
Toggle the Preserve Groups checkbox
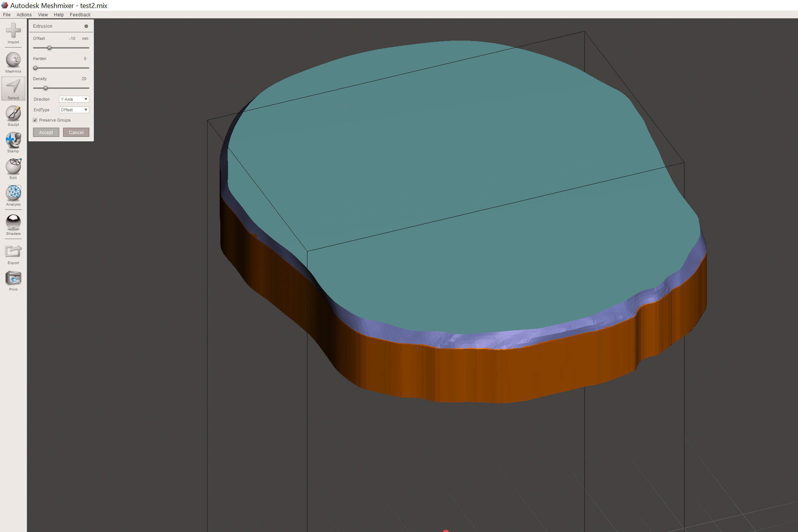(x=35, y=120)
